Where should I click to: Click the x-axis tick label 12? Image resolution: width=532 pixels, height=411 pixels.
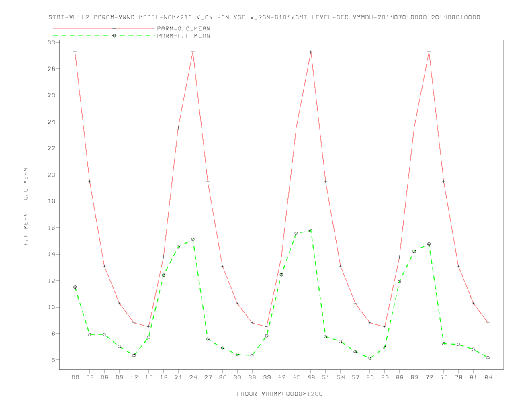[134, 377]
